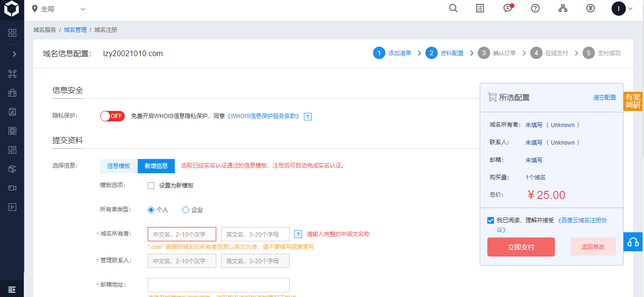Open the document list icon in header
644x297 pixels.
480,9
